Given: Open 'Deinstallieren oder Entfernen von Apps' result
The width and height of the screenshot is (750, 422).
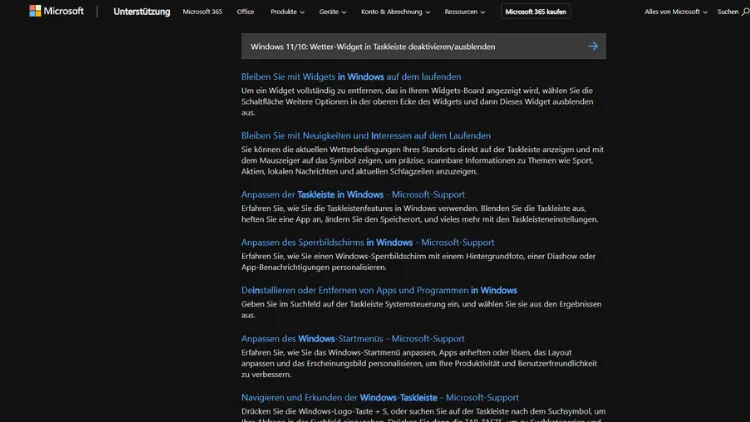Looking at the screenshot, I should click(x=379, y=290).
